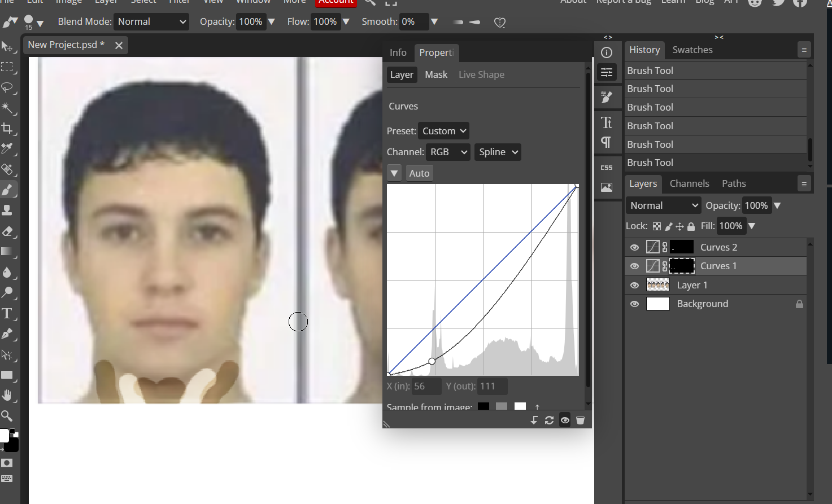
Task: Delete the adjustment using trash icon
Action: pos(580,420)
